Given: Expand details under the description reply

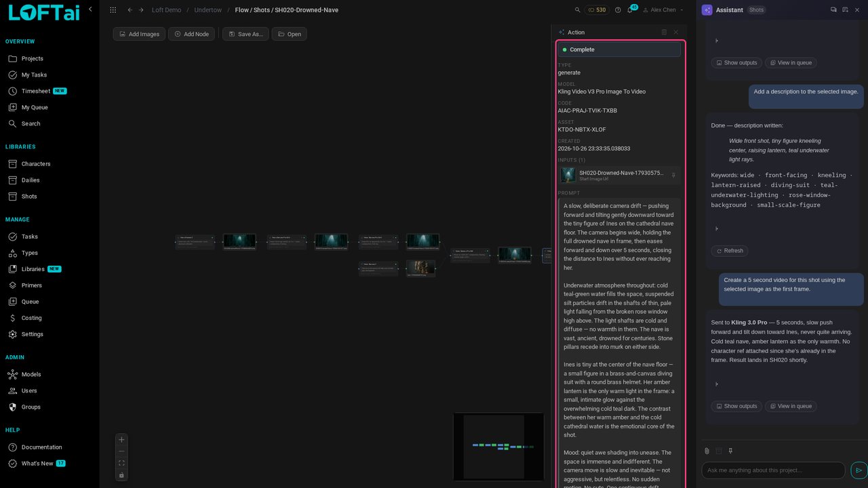Looking at the screenshot, I should [x=717, y=228].
